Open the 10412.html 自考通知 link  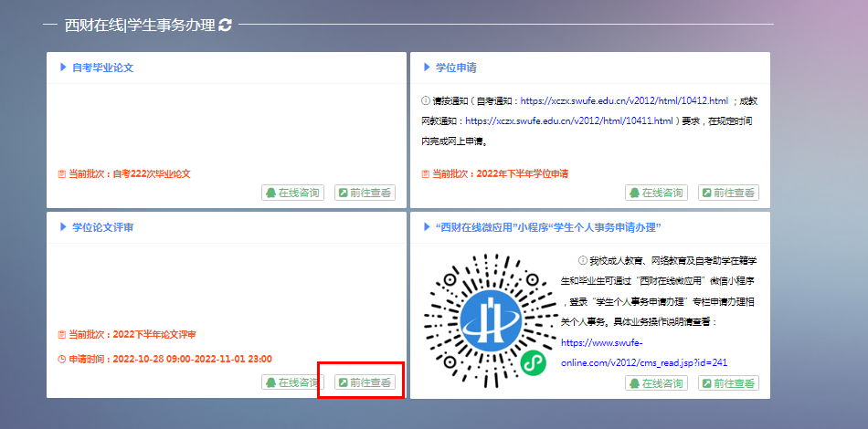(624, 100)
